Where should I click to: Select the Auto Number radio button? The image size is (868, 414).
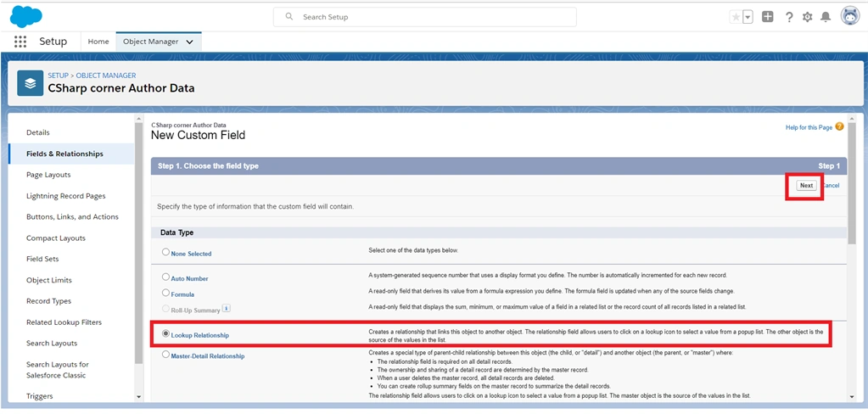tap(165, 277)
